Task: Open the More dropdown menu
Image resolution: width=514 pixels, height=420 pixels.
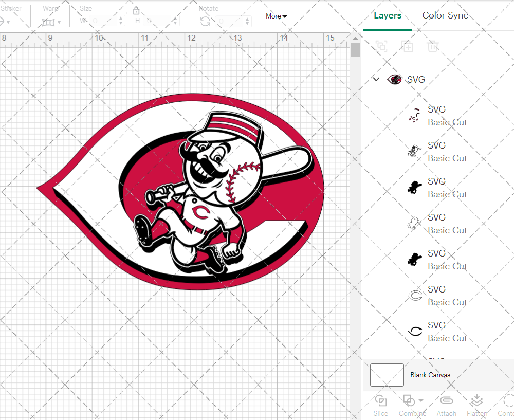Action: (276, 16)
